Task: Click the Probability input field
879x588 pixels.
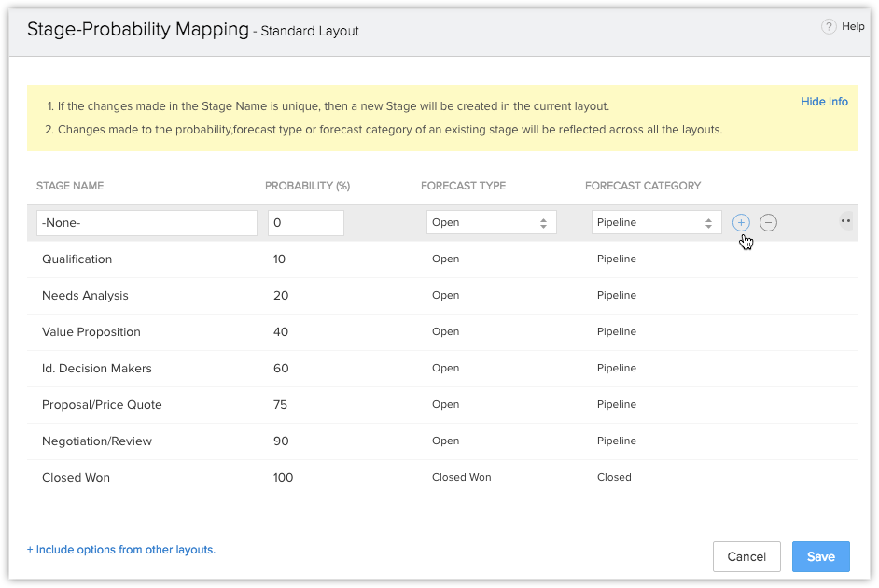Action: pyautogui.click(x=306, y=222)
